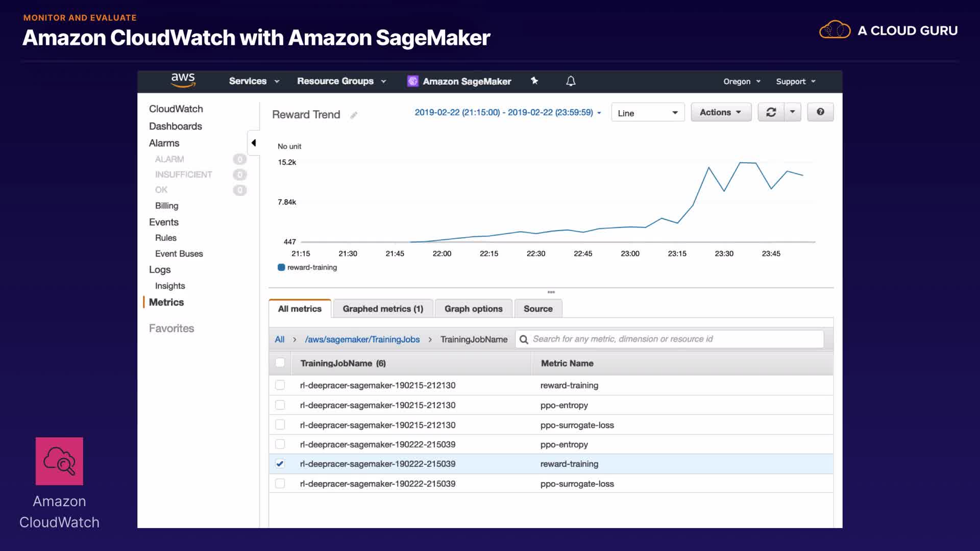This screenshot has height=551, width=980.
Task: Open the refresh interval dropdown arrow
Action: (x=792, y=112)
